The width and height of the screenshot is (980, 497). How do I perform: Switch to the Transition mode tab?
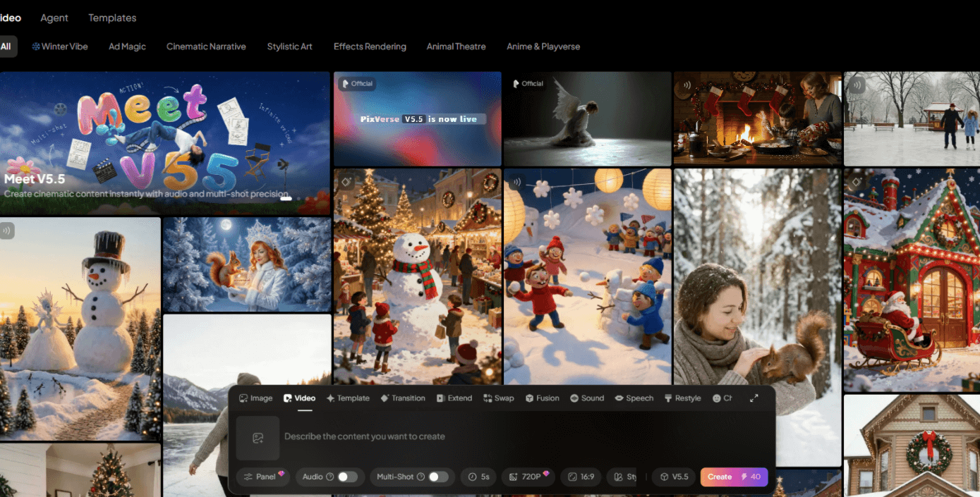pyautogui.click(x=403, y=398)
